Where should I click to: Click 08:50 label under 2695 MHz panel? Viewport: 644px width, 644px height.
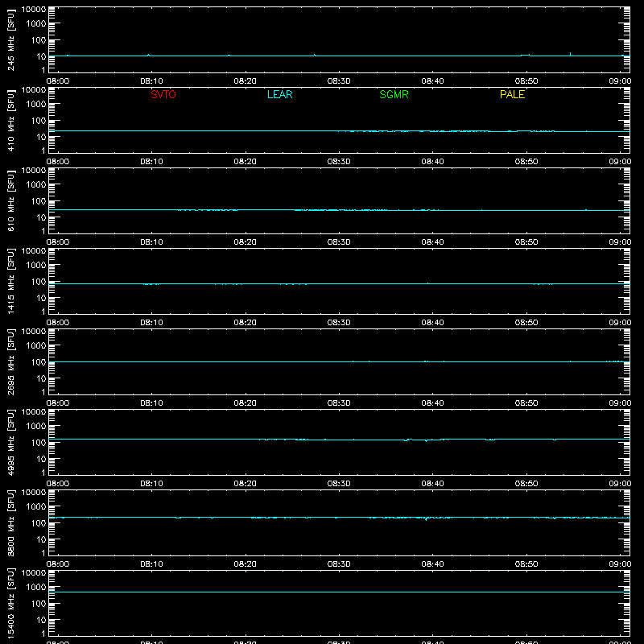coord(526,403)
